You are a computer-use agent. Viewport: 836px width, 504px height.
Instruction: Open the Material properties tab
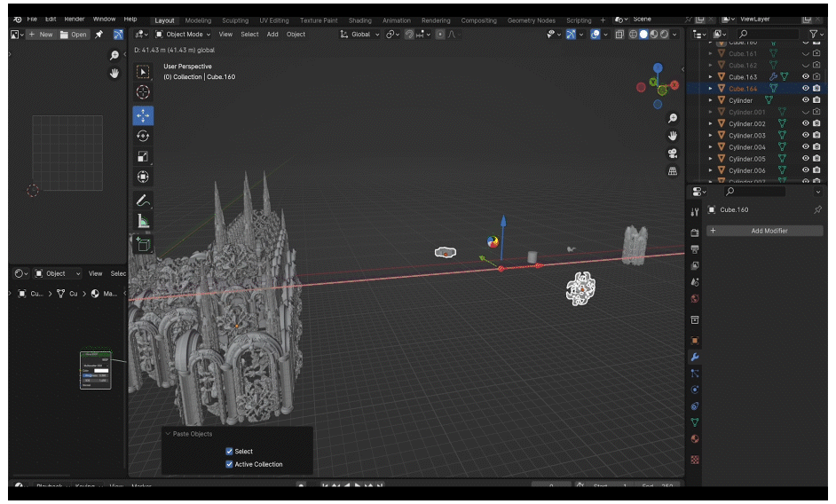tap(695, 439)
